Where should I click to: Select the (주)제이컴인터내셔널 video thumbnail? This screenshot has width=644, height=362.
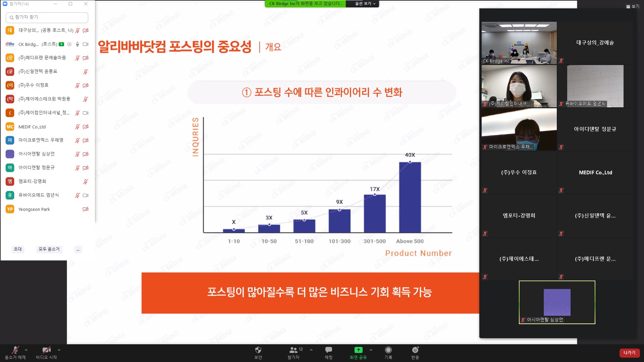[x=519, y=86]
